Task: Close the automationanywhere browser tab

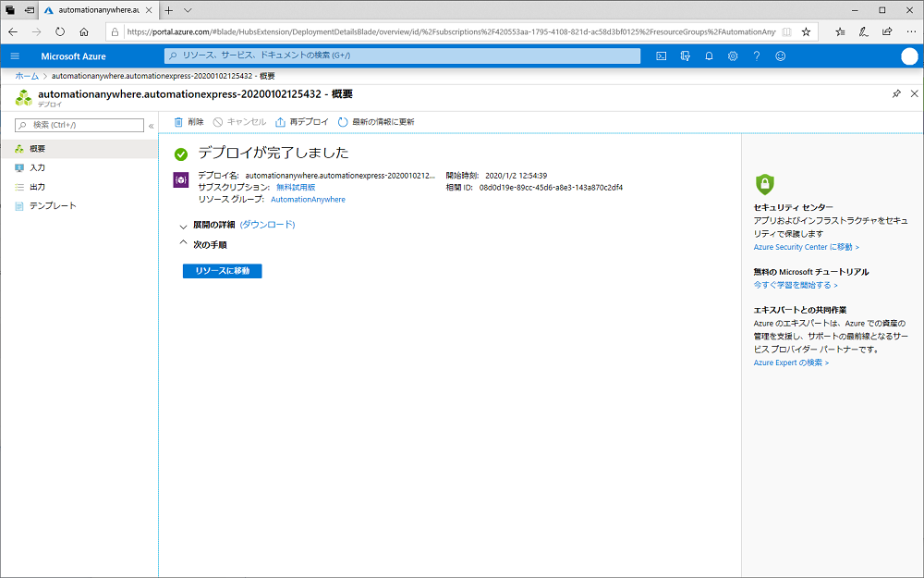Action: (x=149, y=10)
